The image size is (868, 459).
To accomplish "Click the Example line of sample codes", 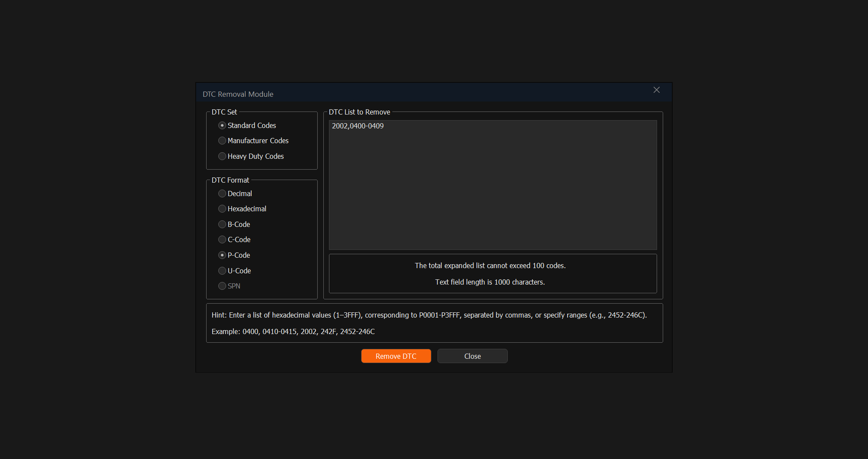I will click(293, 331).
